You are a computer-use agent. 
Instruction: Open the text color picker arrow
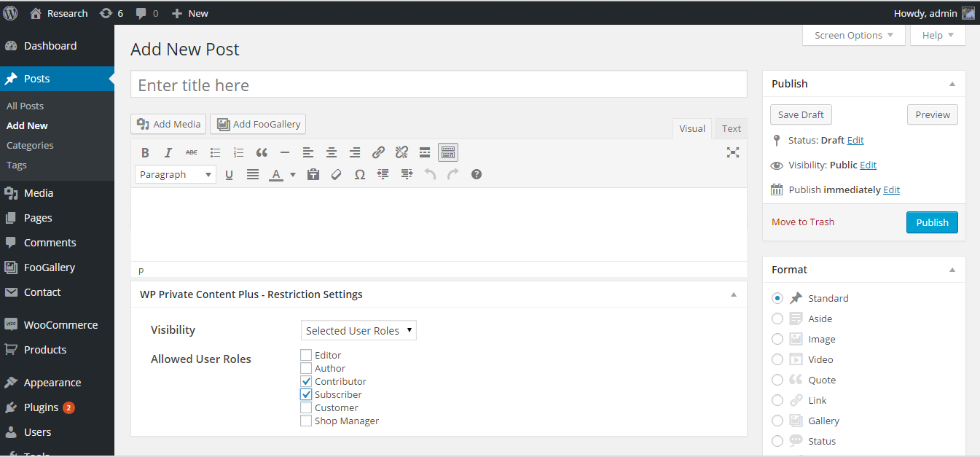coord(293,174)
